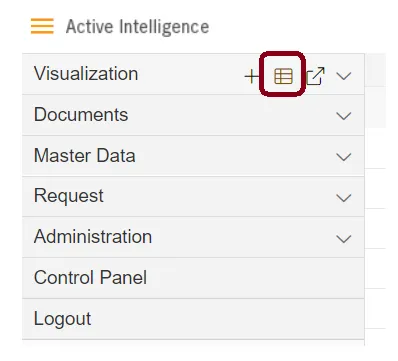Screen dimensions: 398x361
Task: Expand the Master Data chevron
Action: click(344, 157)
